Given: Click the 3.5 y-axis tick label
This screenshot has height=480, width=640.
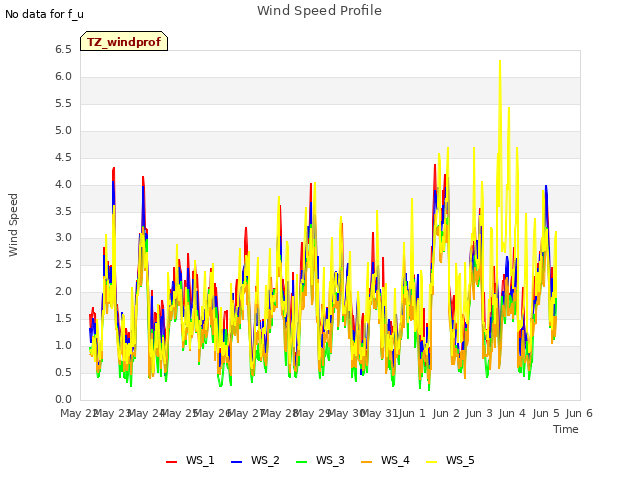Looking at the screenshot, I should (63, 211).
